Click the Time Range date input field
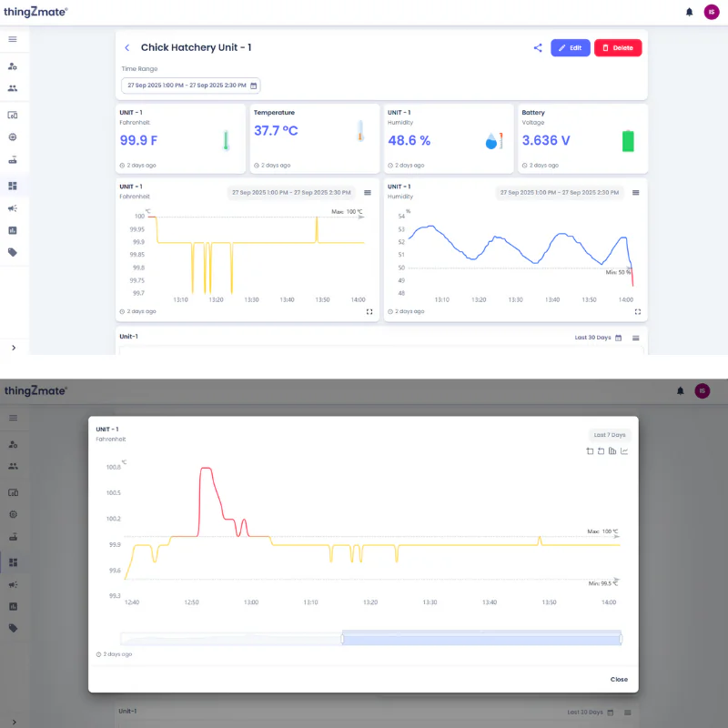Image resolution: width=728 pixels, height=728 pixels. click(187, 86)
